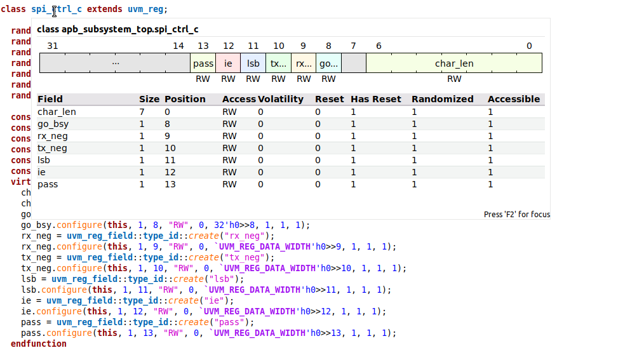Click the pass field box in bitfield diagram

[x=203, y=64]
